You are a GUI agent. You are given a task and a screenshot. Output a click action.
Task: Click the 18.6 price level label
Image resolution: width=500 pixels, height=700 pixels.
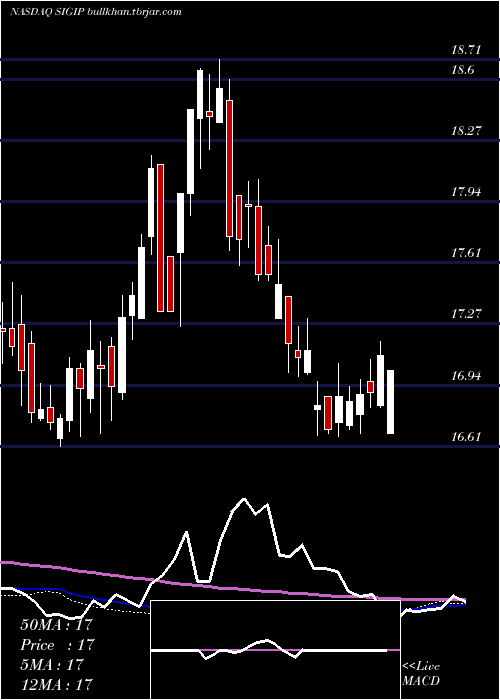tap(462, 70)
